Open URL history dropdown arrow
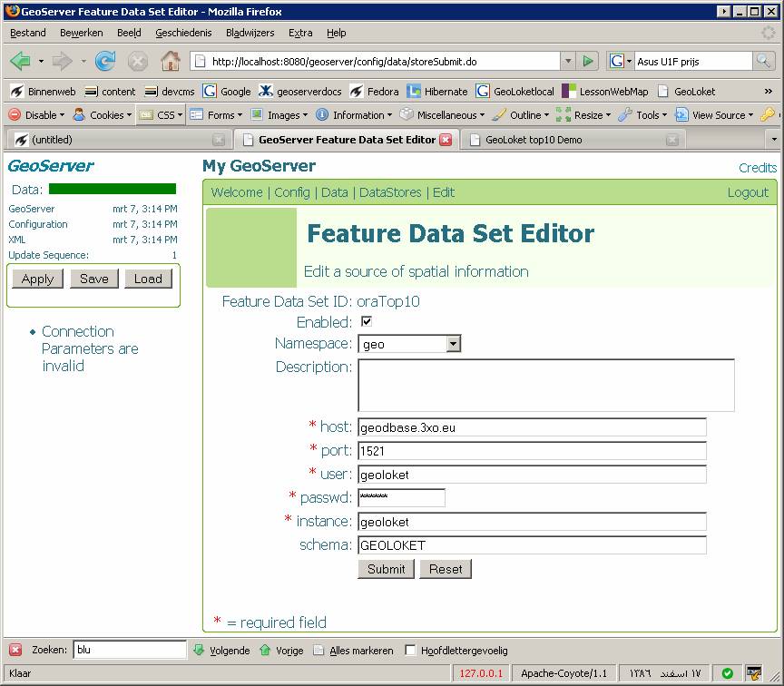This screenshot has width=784, height=686. pos(568,62)
